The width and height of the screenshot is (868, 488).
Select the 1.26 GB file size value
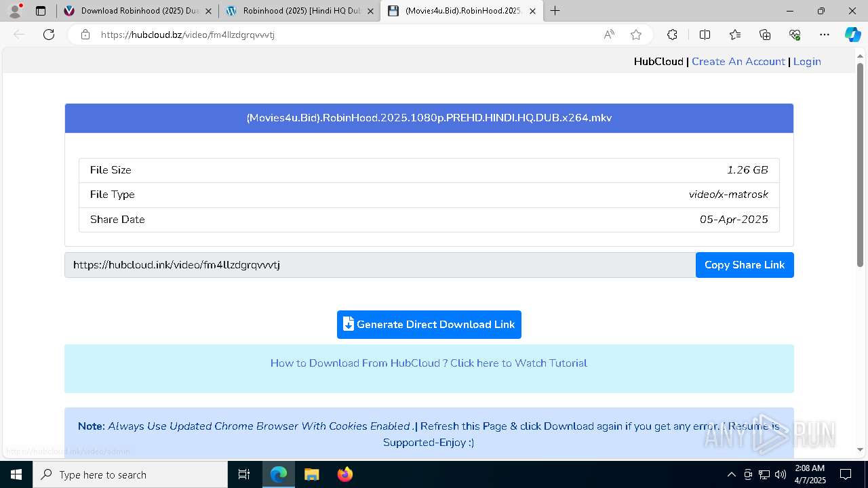tap(747, 170)
